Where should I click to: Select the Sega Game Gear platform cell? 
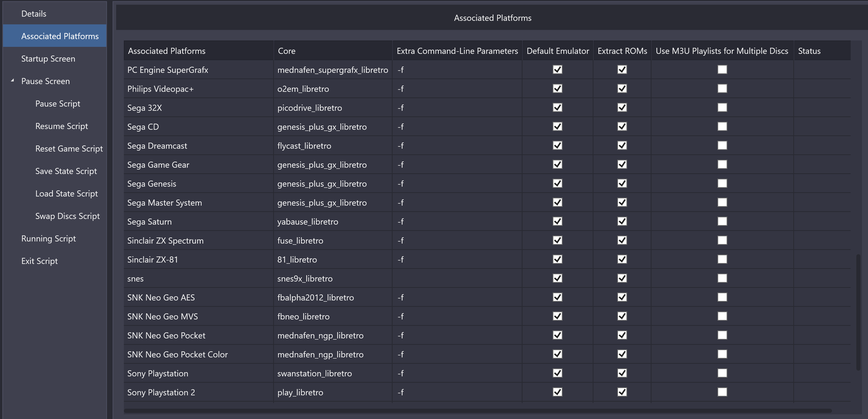pos(199,164)
